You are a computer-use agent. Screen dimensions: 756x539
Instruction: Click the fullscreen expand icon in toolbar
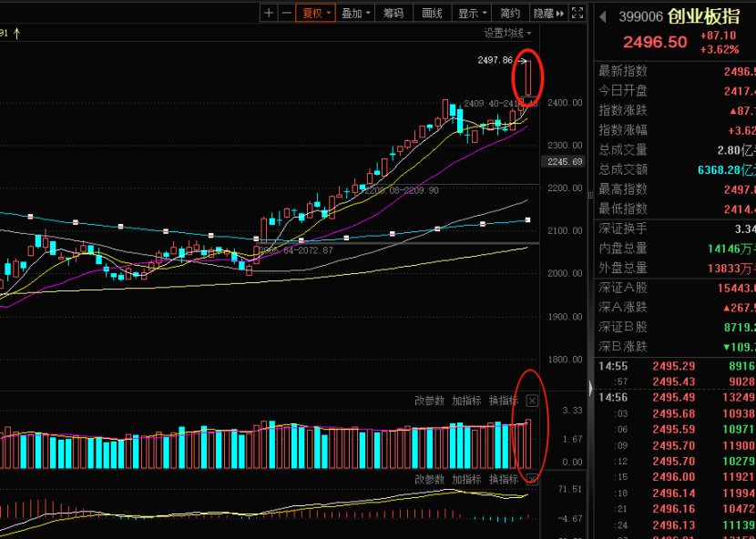point(578,13)
